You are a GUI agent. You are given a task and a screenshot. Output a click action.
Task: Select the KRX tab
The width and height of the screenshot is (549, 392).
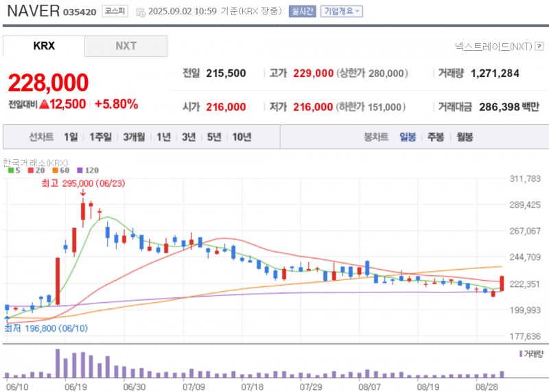tap(44, 46)
